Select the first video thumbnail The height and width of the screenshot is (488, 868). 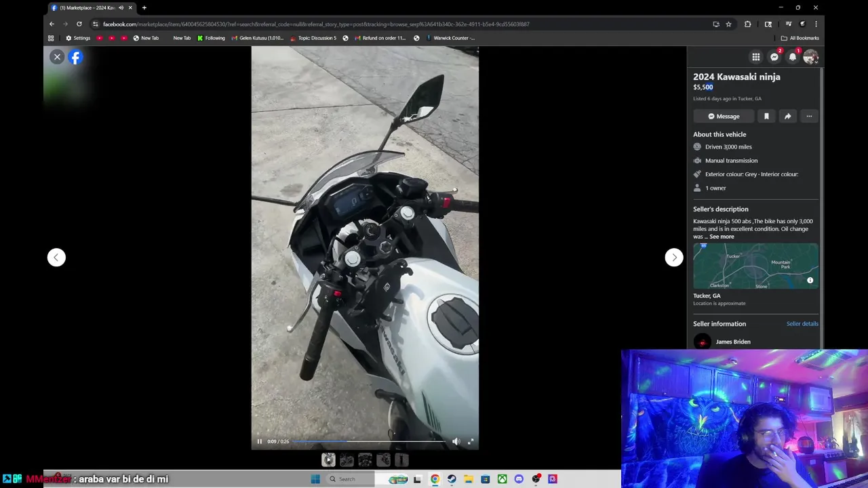pyautogui.click(x=328, y=460)
